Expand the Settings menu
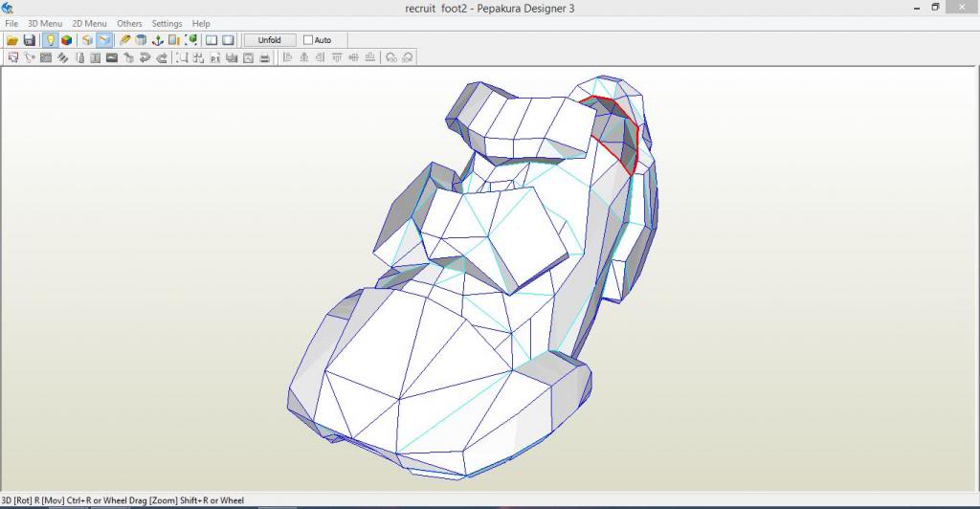This screenshot has height=509, width=980. pyautogui.click(x=167, y=23)
